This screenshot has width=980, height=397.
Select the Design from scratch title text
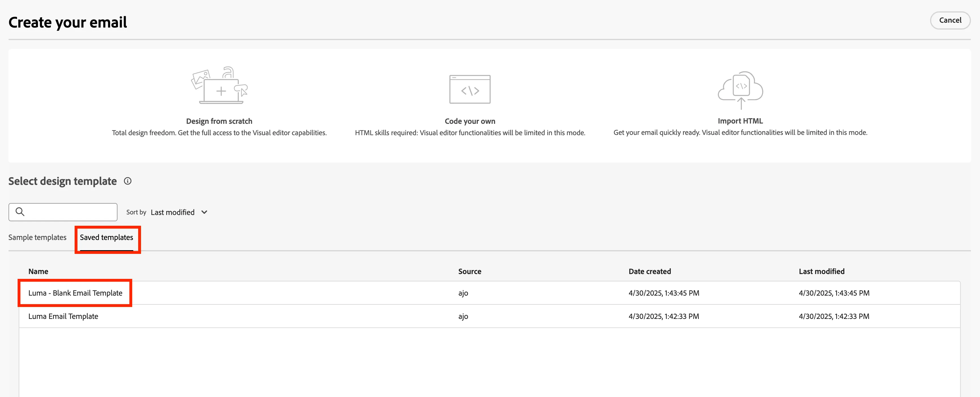[x=219, y=121]
